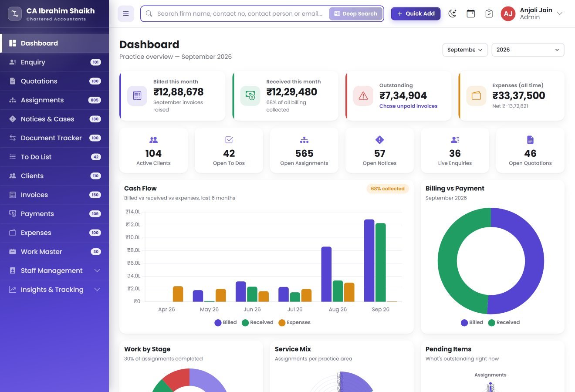Screen dimensions: 575x392
Task: Toggle Received in Billing vs Payment legend
Action: click(504, 323)
